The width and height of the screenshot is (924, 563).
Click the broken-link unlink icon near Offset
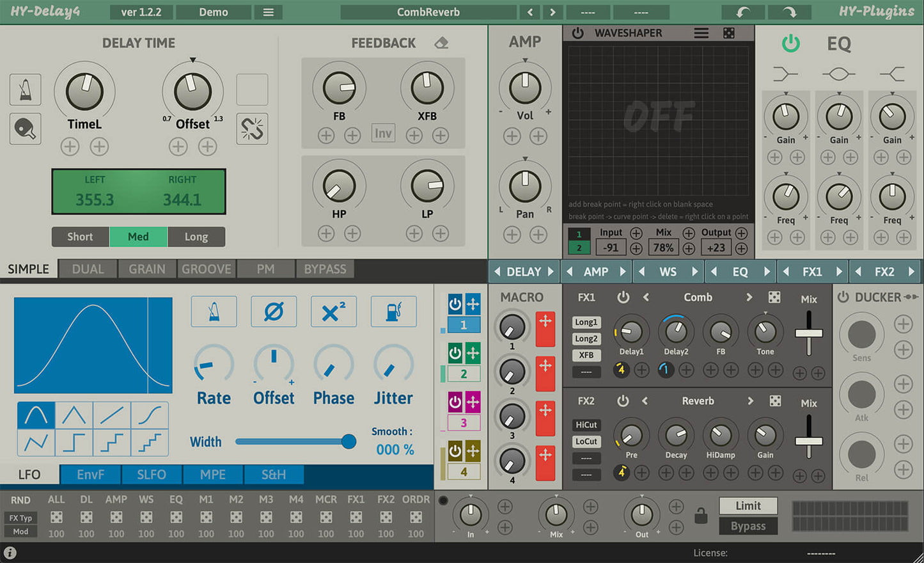[252, 129]
